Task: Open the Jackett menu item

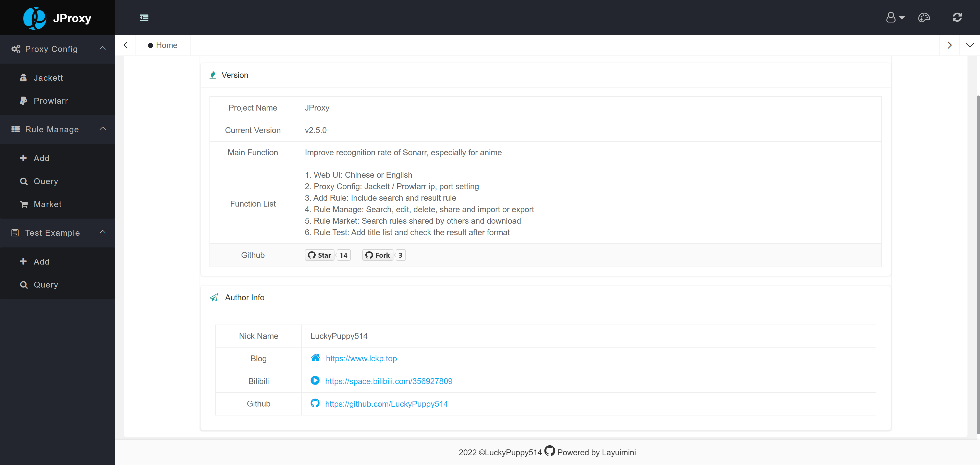Action: [x=48, y=78]
